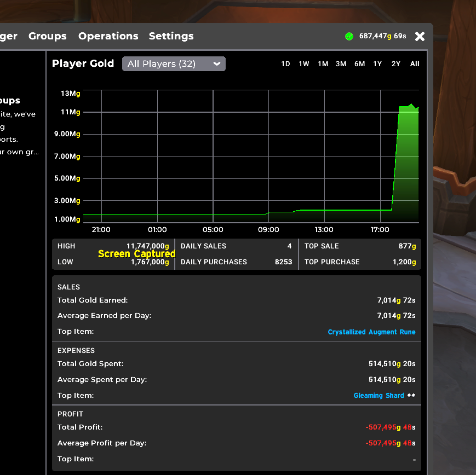
Task: Click the LOW value 1,767,000g
Action: pos(150,262)
